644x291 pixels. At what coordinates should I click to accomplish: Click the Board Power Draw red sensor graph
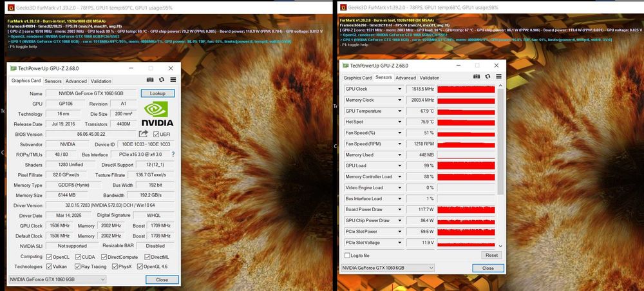click(466, 210)
